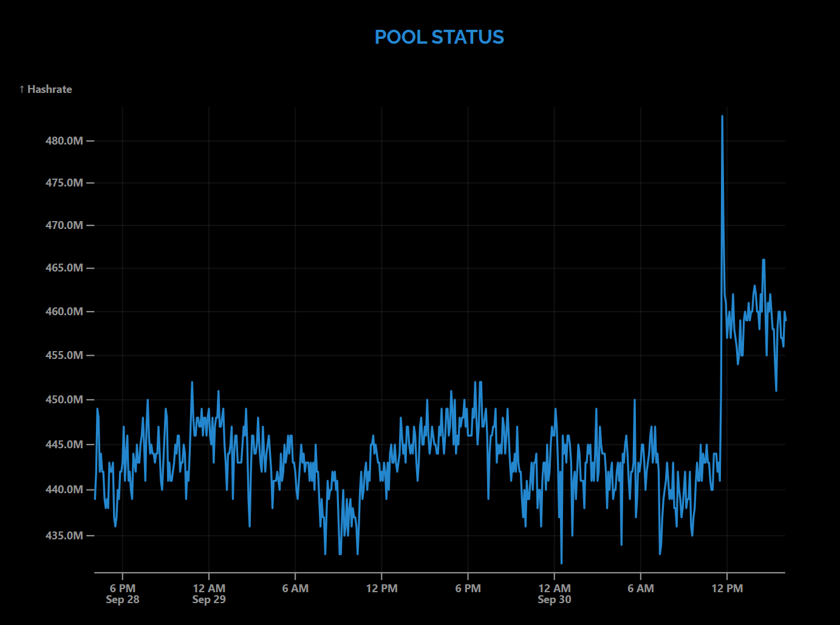Select the 475.0M y-axis tick label

pyautogui.click(x=64, y=183)
